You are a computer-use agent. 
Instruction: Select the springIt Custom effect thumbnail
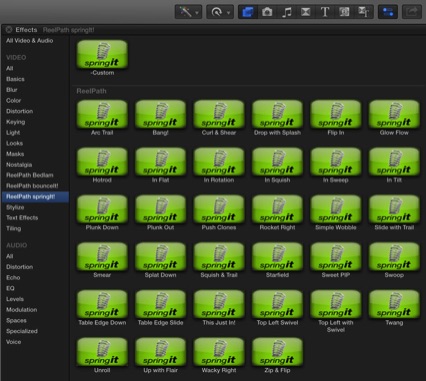click(x=102, y=54)
